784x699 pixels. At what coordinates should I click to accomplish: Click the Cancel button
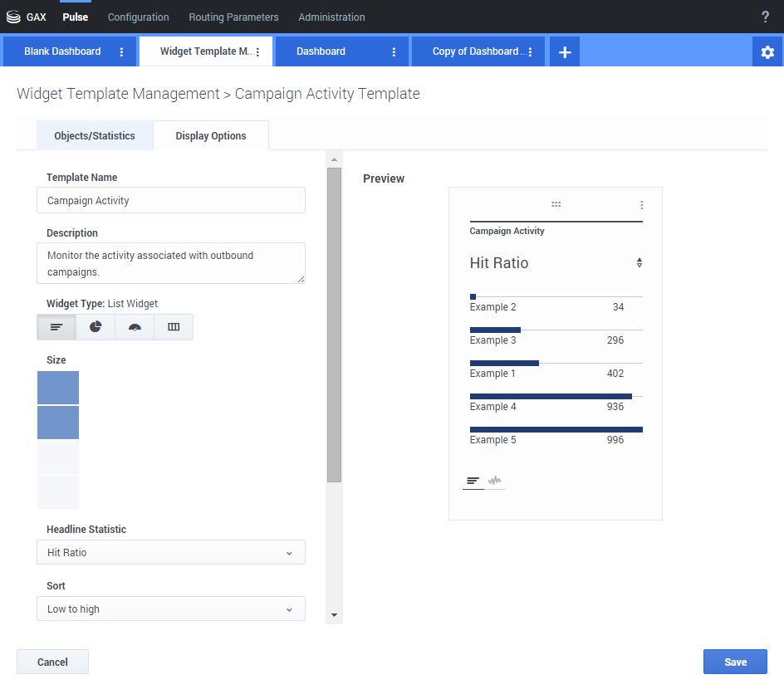click(52, 662)
